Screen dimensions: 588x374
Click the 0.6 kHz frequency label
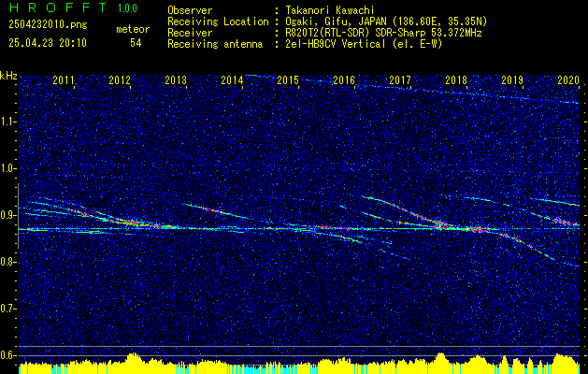point(7,355)
